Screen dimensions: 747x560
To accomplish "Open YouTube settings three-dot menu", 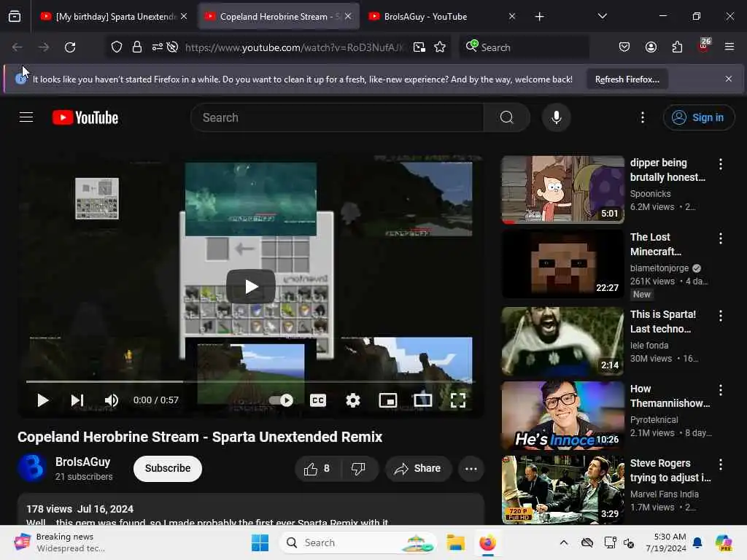I will coord(642,117).
